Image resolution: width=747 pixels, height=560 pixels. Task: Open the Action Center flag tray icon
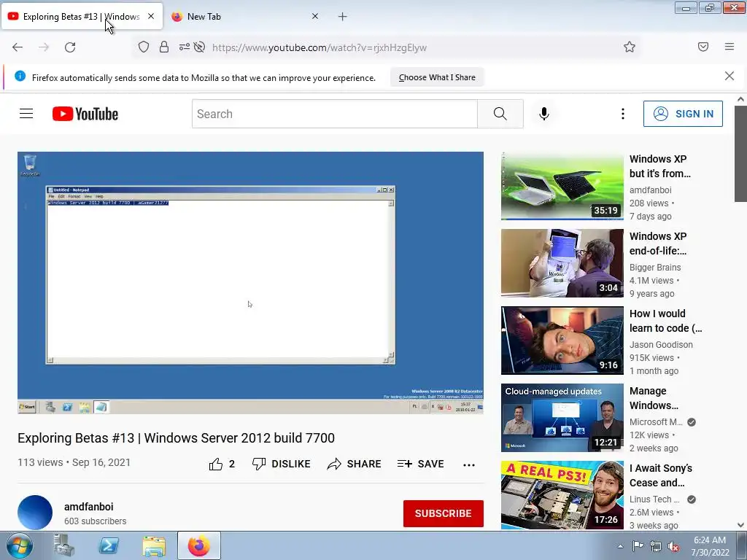(x=638, y=546)
